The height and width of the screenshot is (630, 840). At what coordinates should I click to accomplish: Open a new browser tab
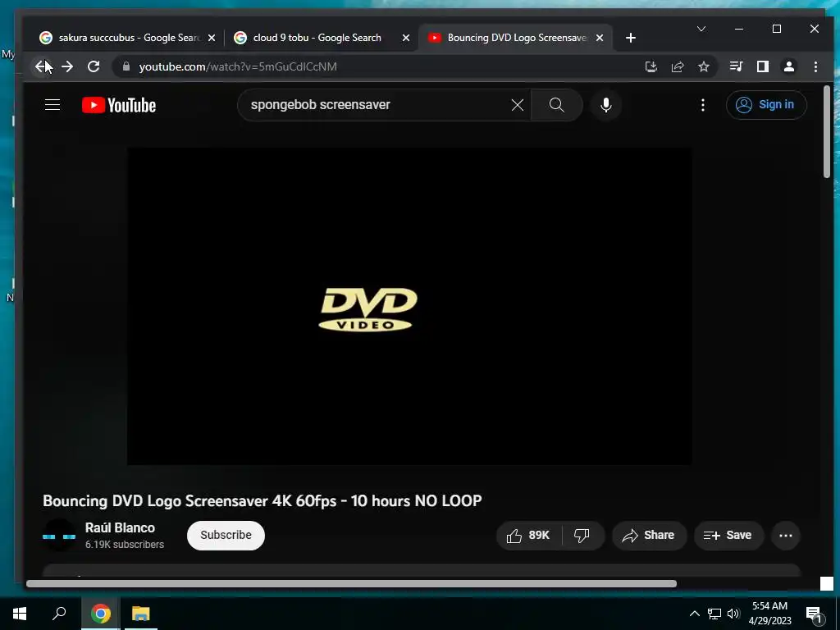(631, 38)
